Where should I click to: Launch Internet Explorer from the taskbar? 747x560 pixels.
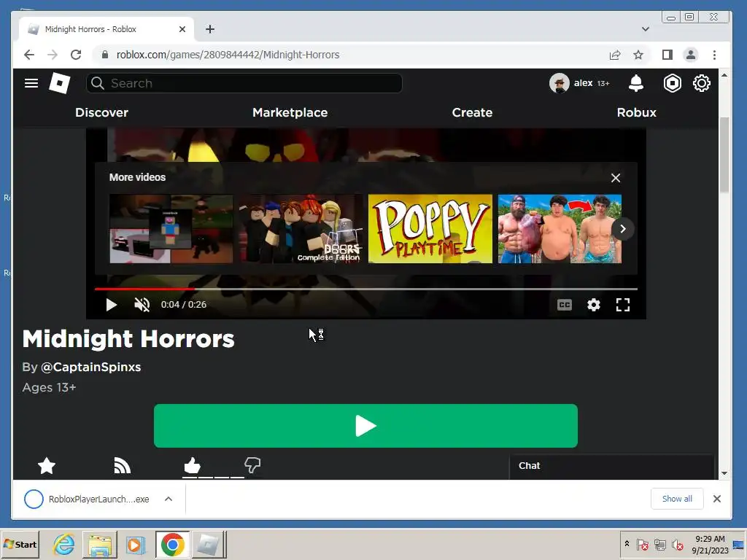pyautogui.click(x=64, y=544)
